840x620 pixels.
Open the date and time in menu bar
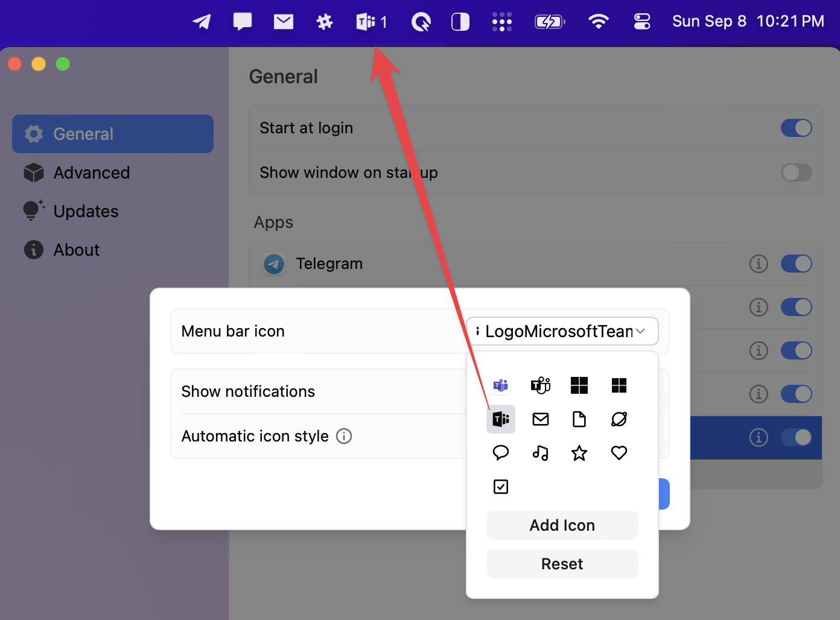(748, 22)
